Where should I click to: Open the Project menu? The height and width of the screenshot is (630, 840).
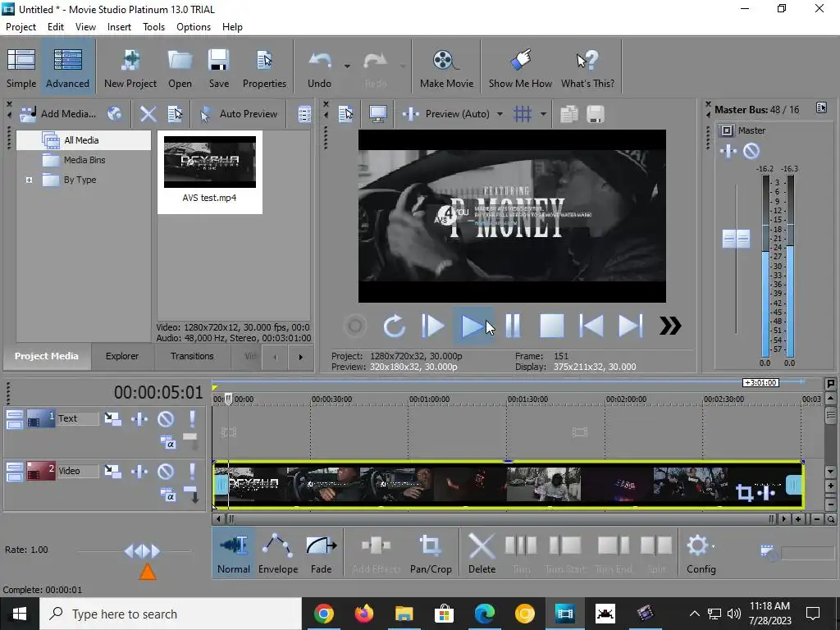coord(21,27)
